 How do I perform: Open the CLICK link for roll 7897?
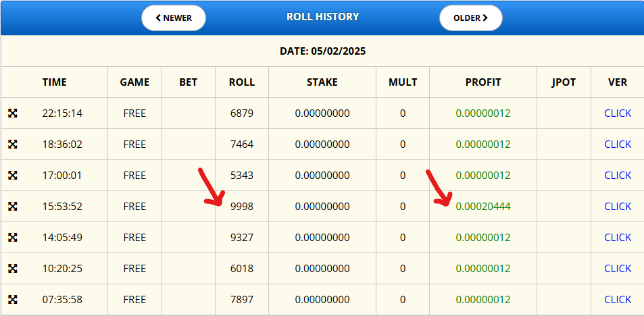617,300
